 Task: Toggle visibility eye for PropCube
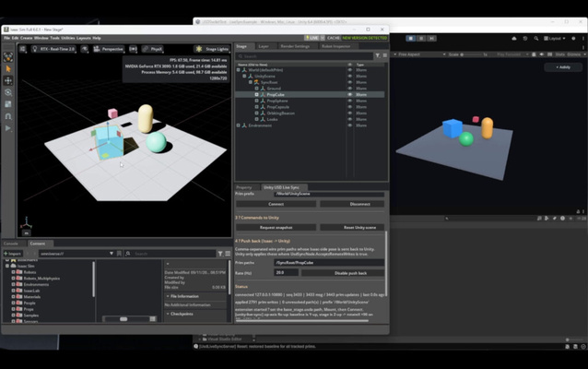click(350, 95)
